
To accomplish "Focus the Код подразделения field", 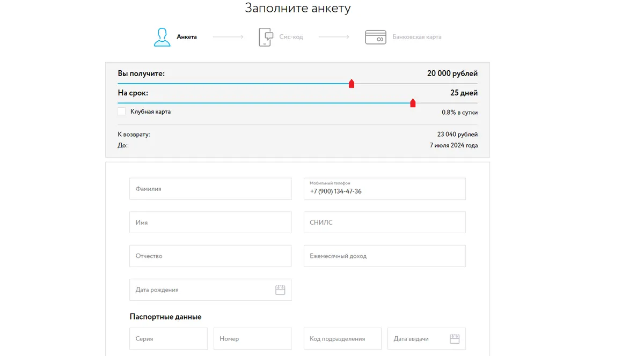I will [342, 339].
